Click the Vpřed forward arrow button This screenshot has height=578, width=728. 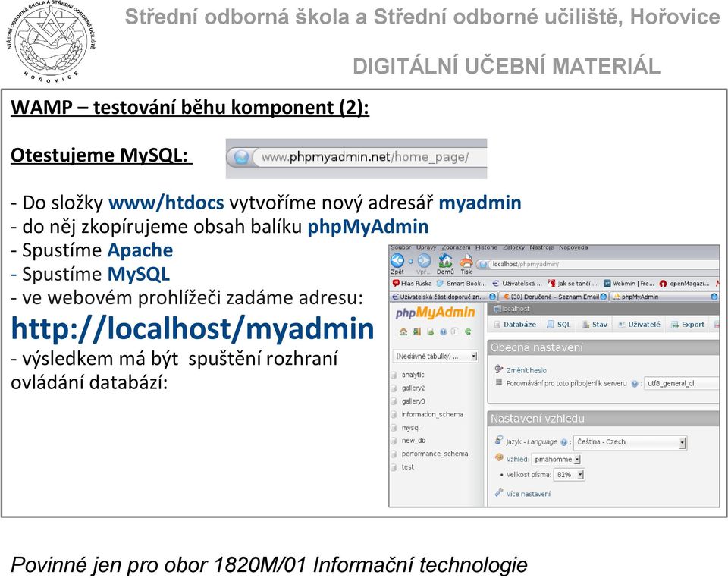coord(424,260)
